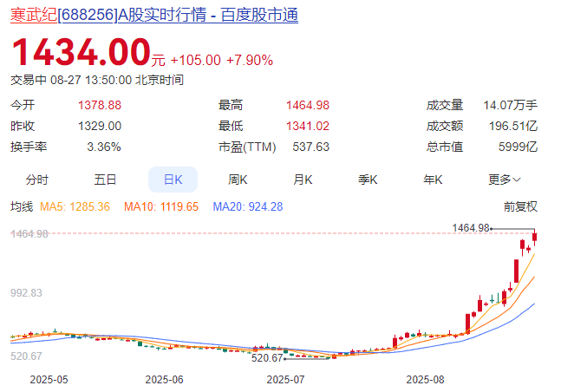Viewport: 561px width, 392px height.
Task: Click the 2025-07 date axis label
Action: tap(285, 380)
